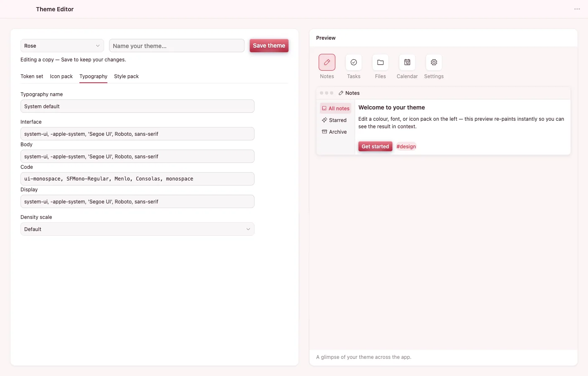The image size is (588, 376).
Task: Open the Notes app icon in preview
Action: (x=327, y=62)
